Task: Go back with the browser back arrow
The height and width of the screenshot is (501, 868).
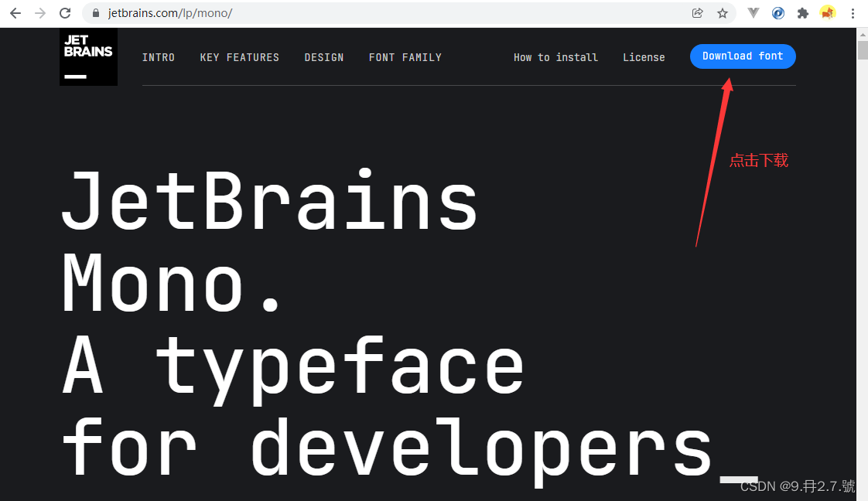Action: tap(15, 13)
